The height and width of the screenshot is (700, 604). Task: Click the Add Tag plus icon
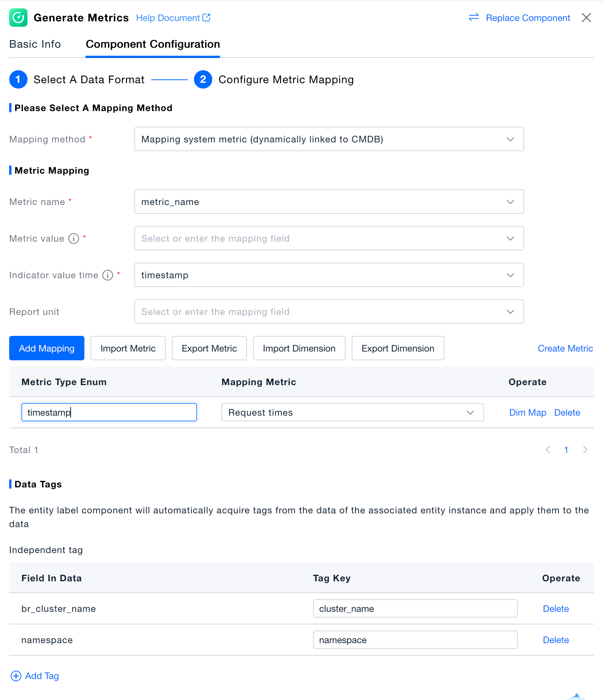(x=16, y=676)
